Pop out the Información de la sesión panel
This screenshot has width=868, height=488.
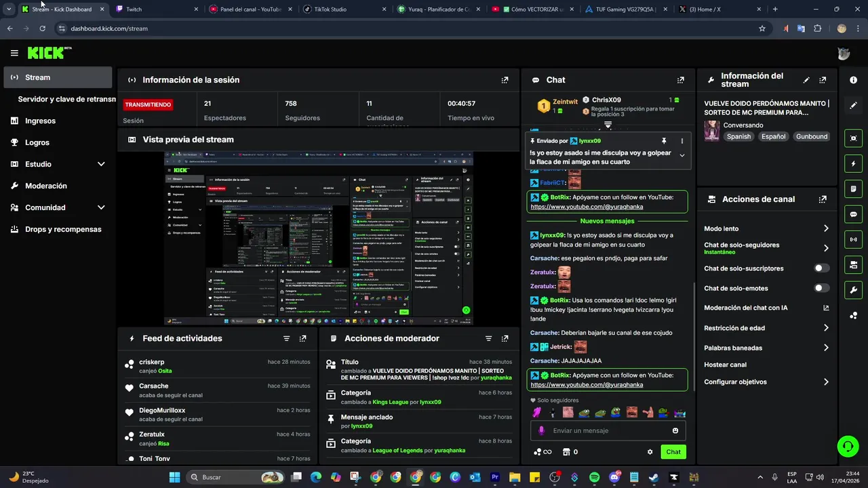point(505,80)
